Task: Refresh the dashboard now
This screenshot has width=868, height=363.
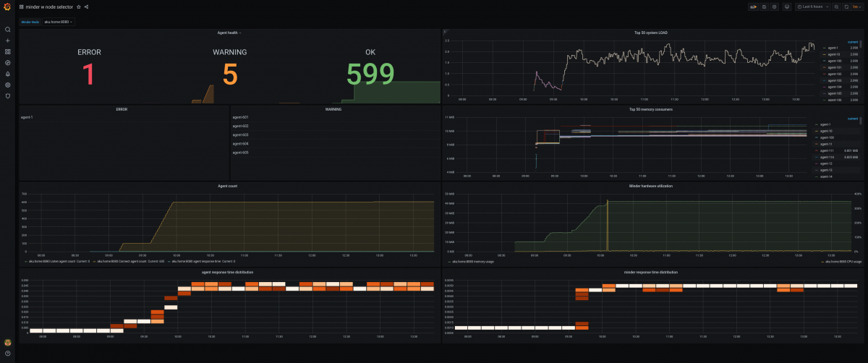Action: 846,7
